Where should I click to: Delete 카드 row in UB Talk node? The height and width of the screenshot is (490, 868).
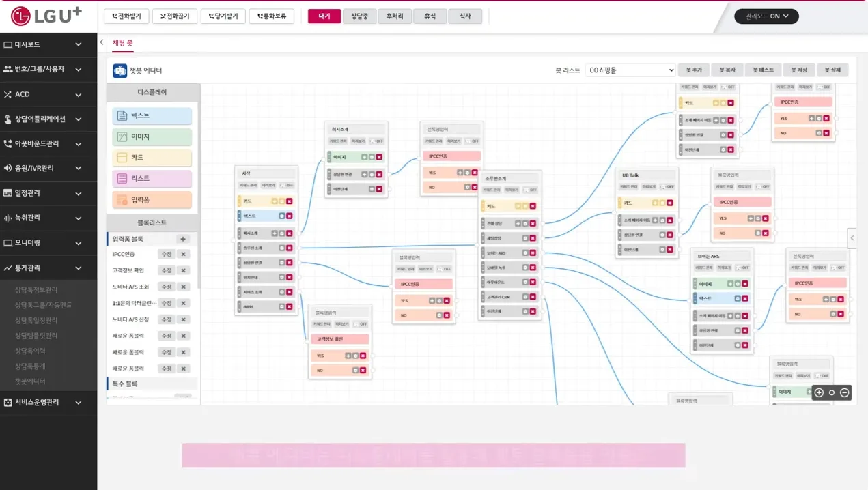670,203
